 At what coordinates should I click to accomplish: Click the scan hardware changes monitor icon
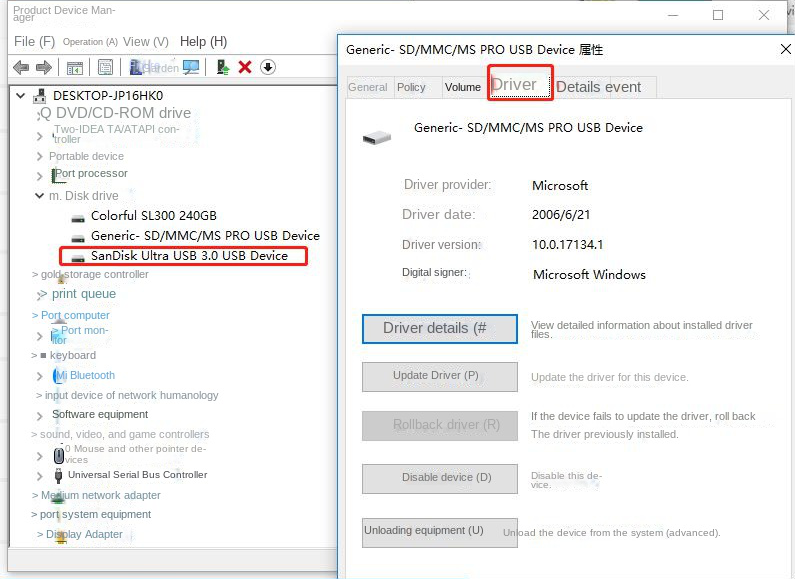point(191,67)
